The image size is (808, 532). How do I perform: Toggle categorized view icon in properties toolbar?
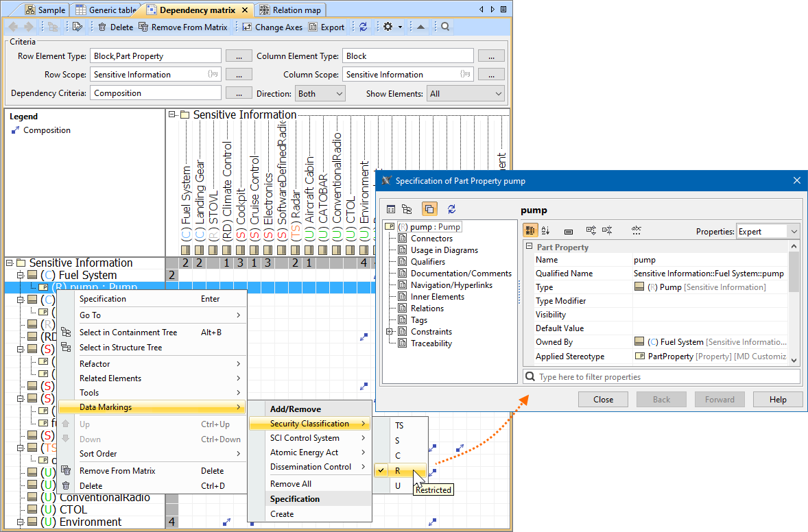tap(530, 231)
